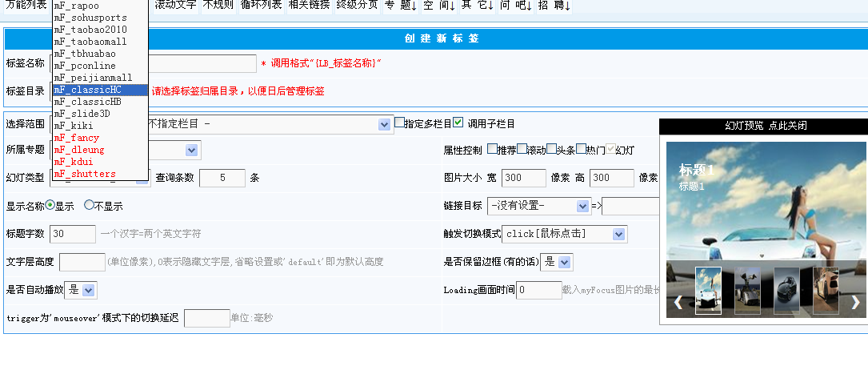Expand the 问吧↓ menu
The height and width of the screenshot is (370, 868).
(x=516, y=6)
